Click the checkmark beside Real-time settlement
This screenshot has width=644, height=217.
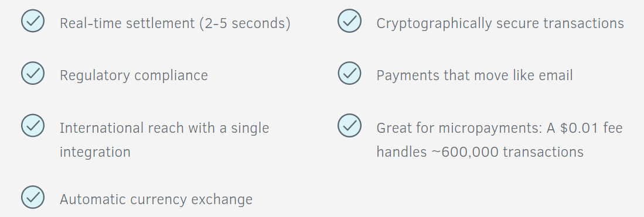point(33,21)
